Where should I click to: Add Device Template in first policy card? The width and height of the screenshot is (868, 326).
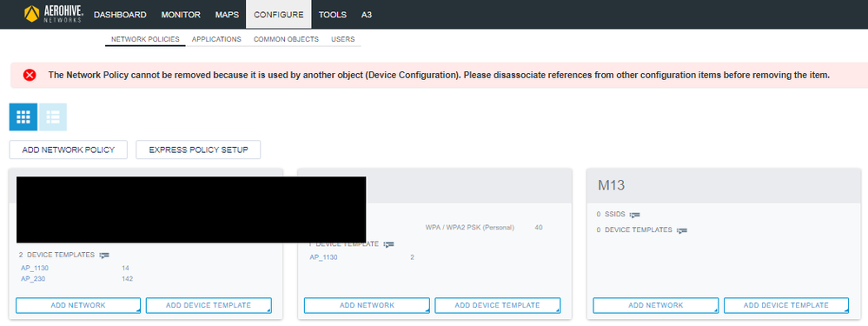click(209, 305)
